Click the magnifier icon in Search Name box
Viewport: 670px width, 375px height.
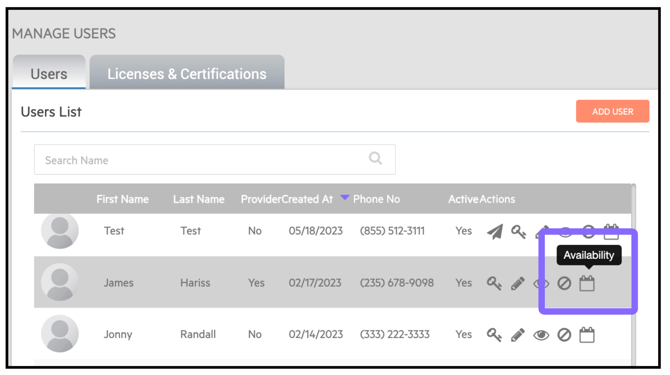point(375,158)
